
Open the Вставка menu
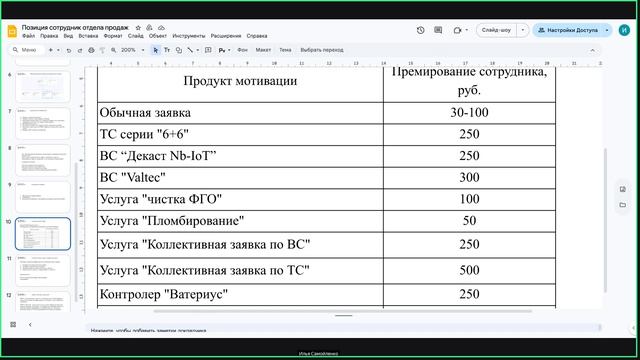tap(88, 36)
